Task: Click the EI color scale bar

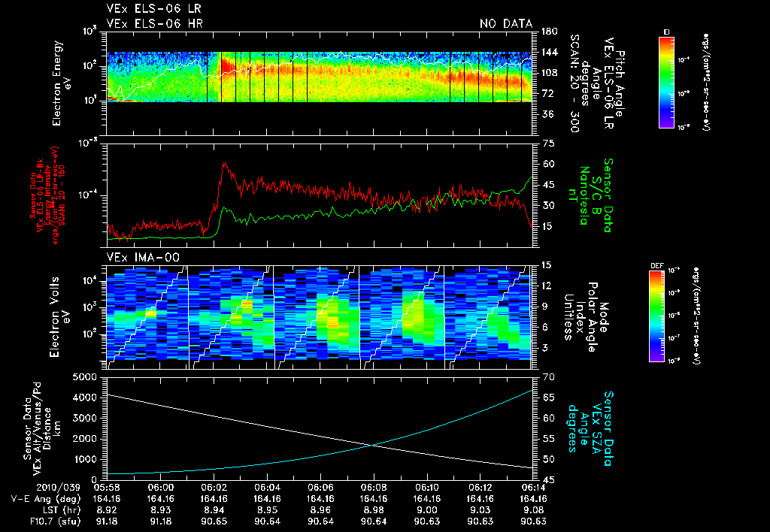Action: [x=666, y=82]
